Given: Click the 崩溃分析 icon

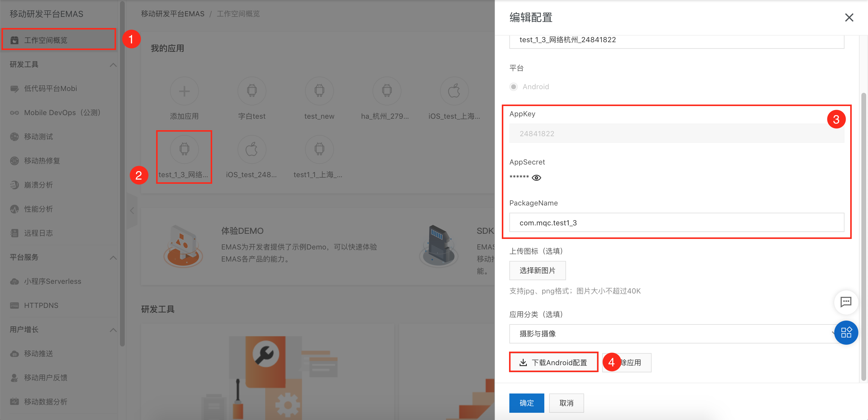Looking at the screenshot, I should (x=14, y=185).
